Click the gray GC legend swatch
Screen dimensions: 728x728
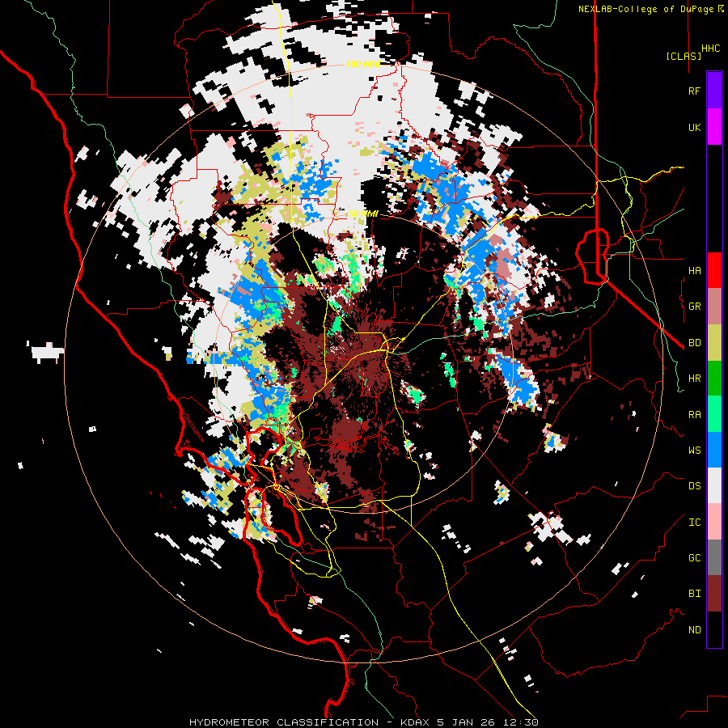[714, 557]
